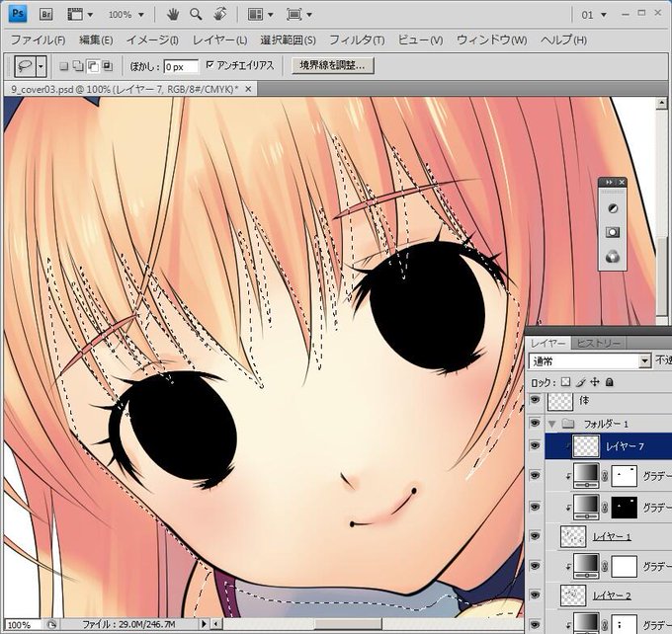Close the 9_cover03.psd document tab
The image size is (672, 634).
pos(248,89)
